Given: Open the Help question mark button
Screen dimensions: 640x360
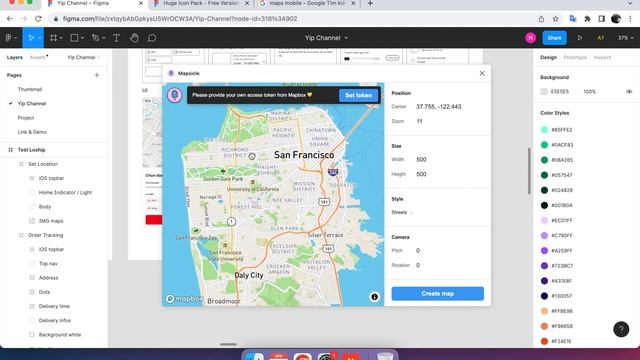Looking at the screenshot, I should pyautogui.click(x=621, y=329).
